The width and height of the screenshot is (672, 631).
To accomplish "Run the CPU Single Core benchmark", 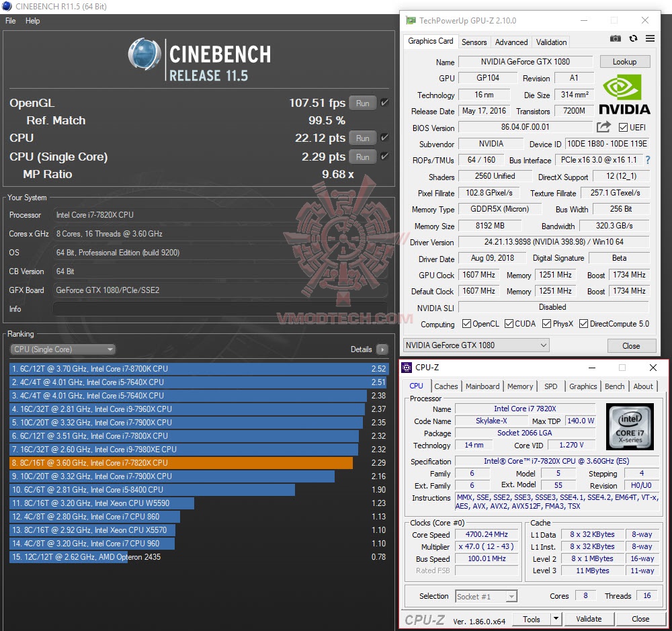I will point(363,157).
